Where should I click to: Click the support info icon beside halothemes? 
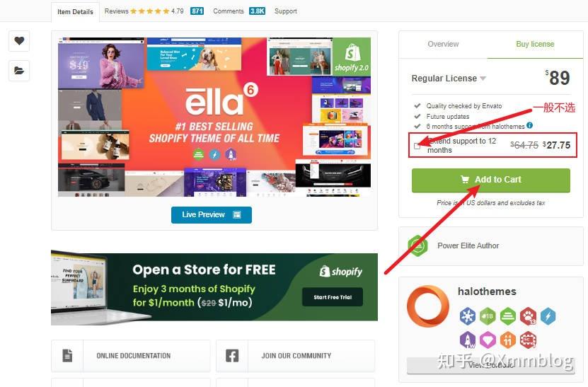pos(529,125)
